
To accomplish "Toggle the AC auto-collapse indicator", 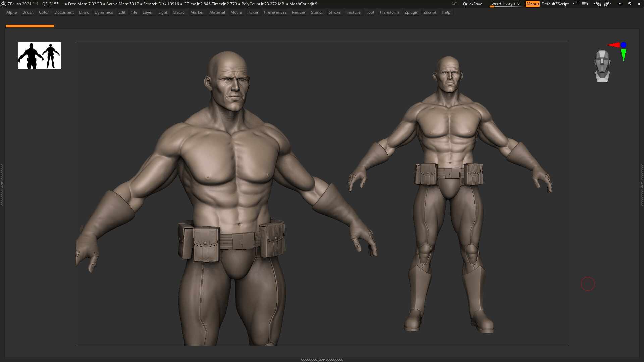I will [x=454, y=4].
